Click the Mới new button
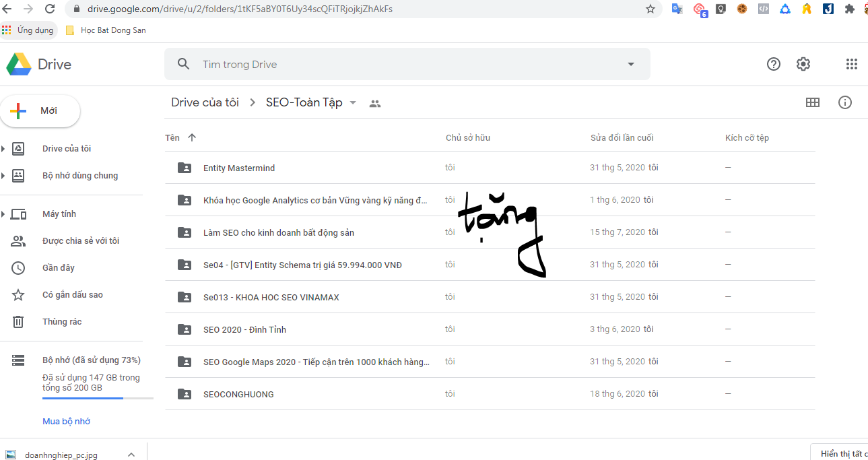The image size is (868, 460). click(x=40, y=111)
